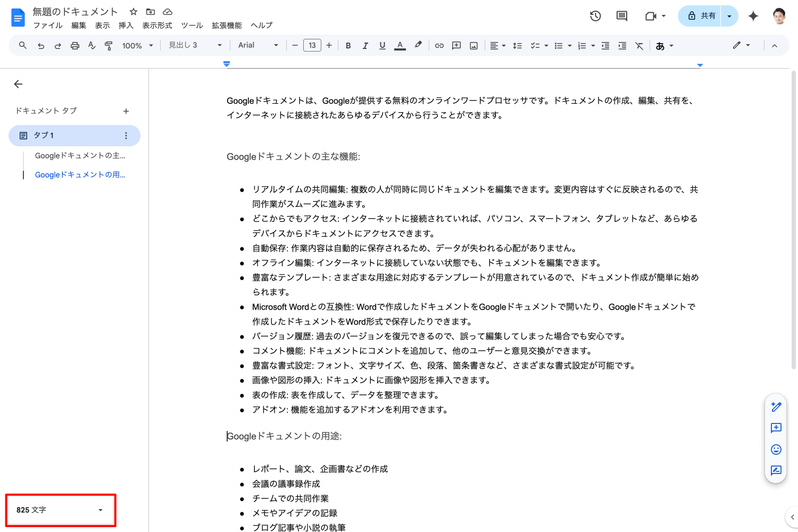This screenshot has width=798, height=532.
Task: Open the 825 文字 word count dropdown
Action: (x=60, y=510)
